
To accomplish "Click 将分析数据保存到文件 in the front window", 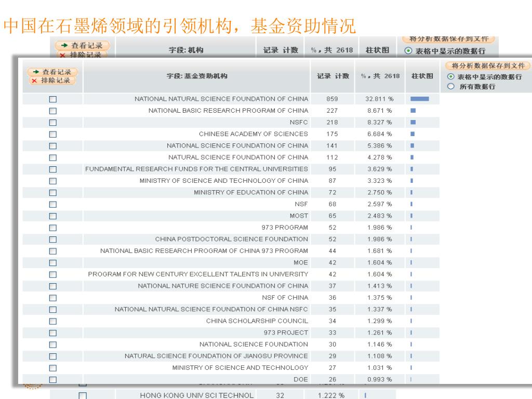I will coord(488,66).
